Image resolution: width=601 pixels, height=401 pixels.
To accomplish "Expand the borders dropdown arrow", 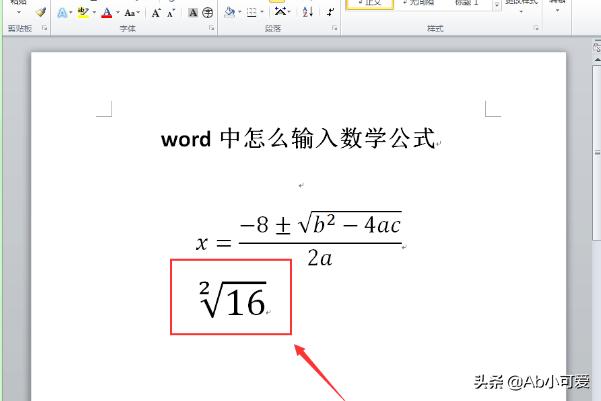I will click(262, 12).
